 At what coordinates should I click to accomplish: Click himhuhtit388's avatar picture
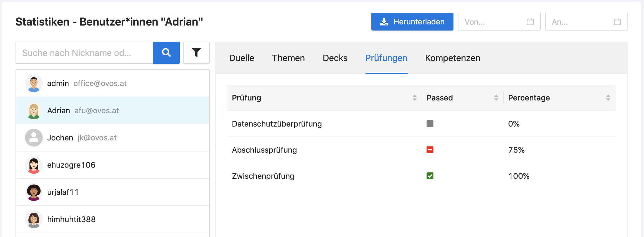(34, 219)
